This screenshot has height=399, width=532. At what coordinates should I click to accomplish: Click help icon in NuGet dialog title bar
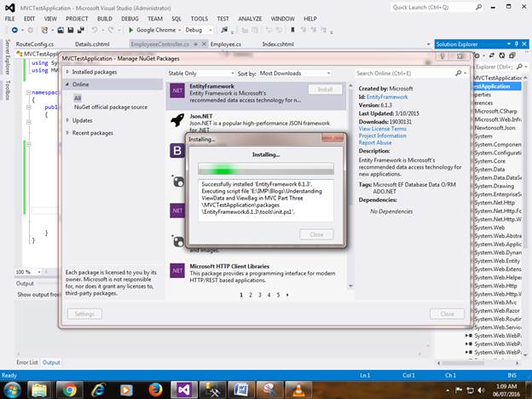(x=442, y=56)
